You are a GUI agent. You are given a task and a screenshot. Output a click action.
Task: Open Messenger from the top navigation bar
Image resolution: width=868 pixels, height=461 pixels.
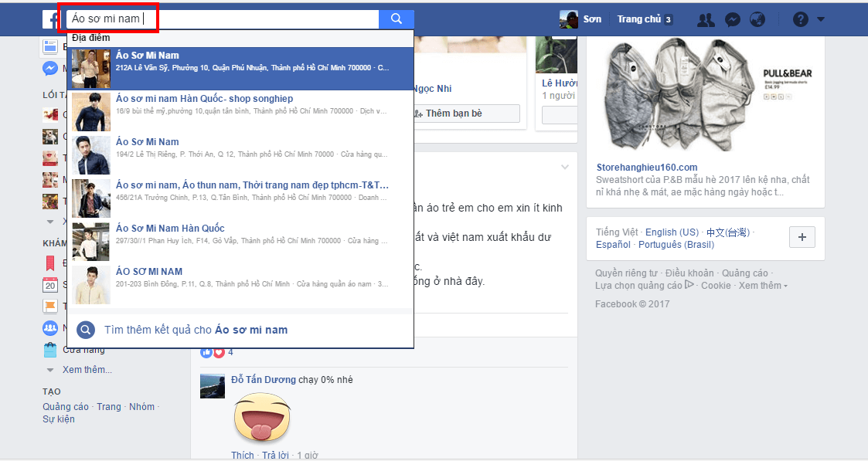pyautogui.click(x=732, y=19)
